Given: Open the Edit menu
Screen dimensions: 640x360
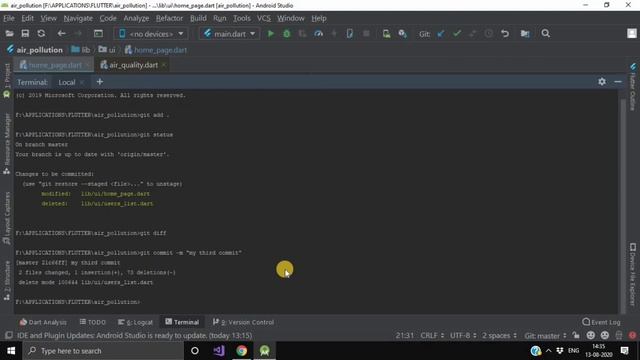Looking at the screenshot, I should tap(27, 18).
